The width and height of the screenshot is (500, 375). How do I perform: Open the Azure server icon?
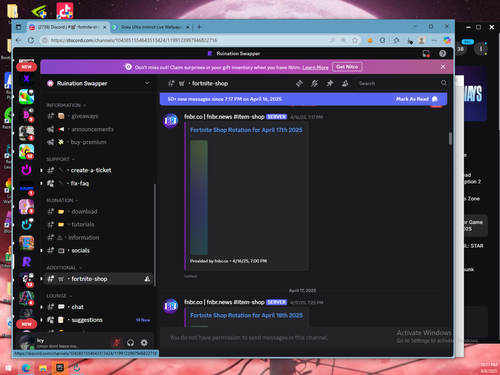pyautogui.click(x=26, y=188)
